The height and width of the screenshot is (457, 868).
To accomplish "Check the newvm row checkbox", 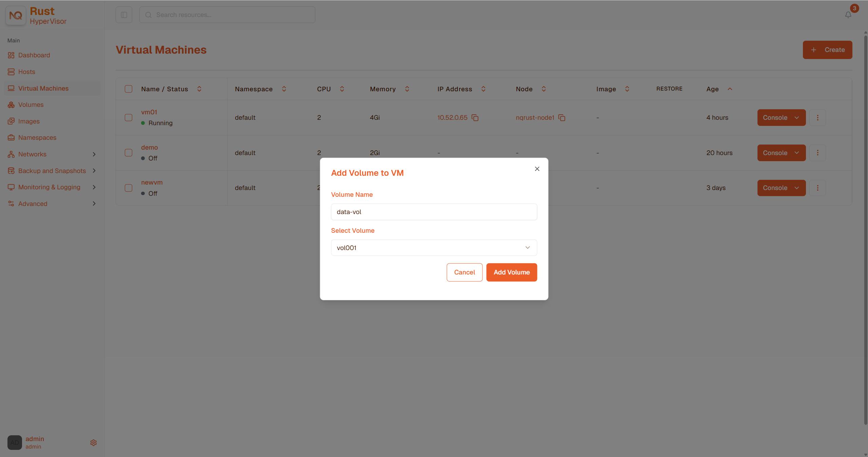I will click(x=129, y=188).
